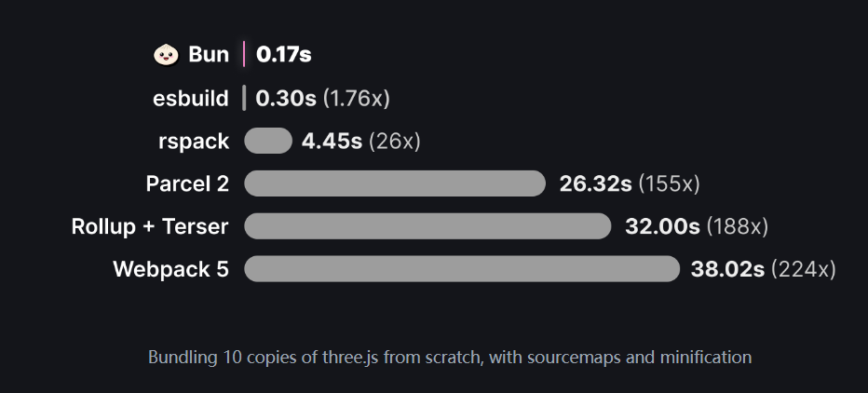Select the Parcel 2 gray bar

(x=395, y=183)
